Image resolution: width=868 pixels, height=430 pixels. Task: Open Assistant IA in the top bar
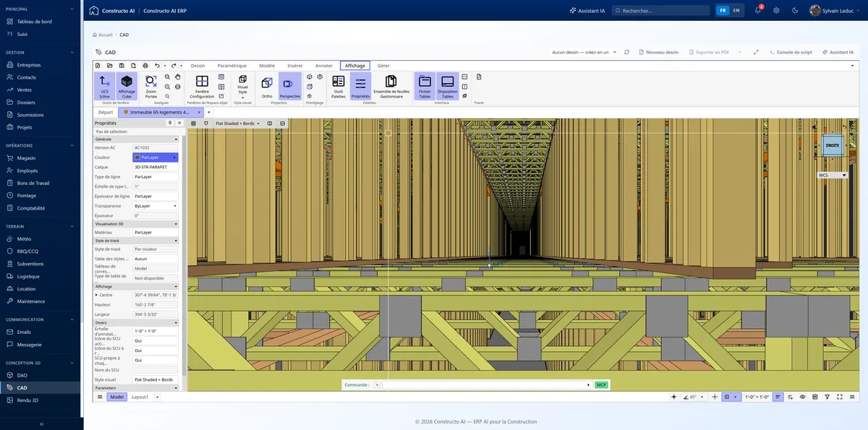click(587, 11)
